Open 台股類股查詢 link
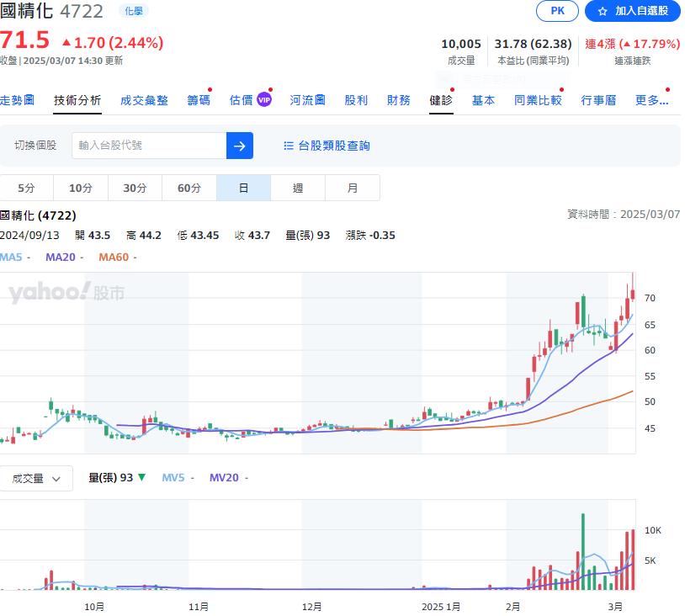Screen dimensions: 685x616 (x=334, y=146)
